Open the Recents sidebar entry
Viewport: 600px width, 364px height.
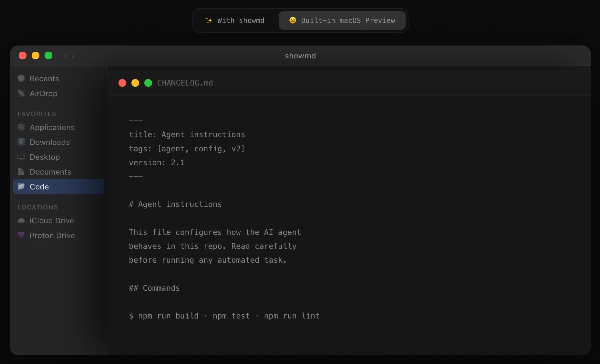tap(44, 78)
